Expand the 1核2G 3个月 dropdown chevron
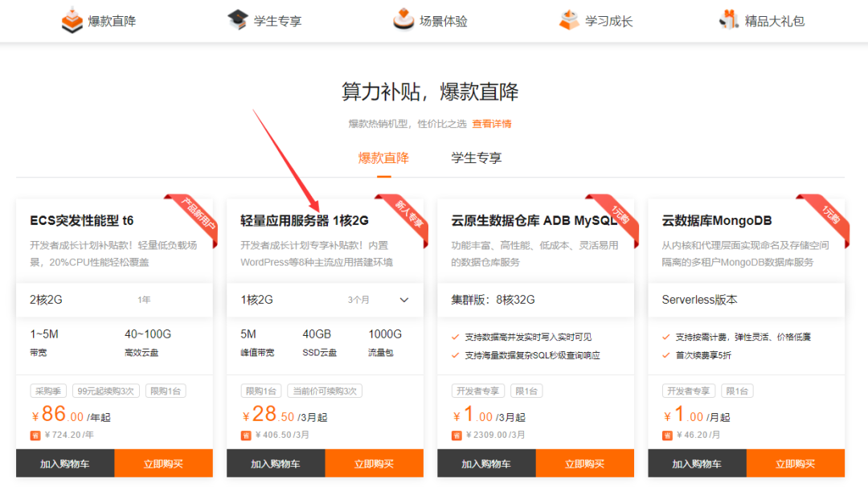This screenshot has height=487, width=868. pos(404,300)
